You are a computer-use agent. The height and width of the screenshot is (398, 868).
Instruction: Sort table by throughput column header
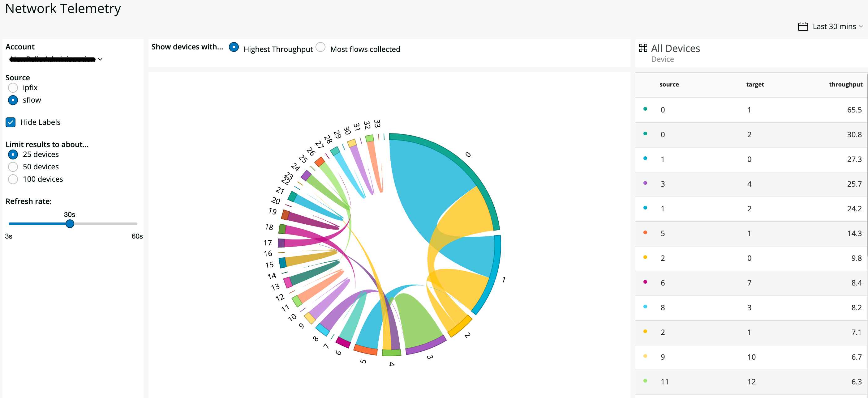pos(845,85)
